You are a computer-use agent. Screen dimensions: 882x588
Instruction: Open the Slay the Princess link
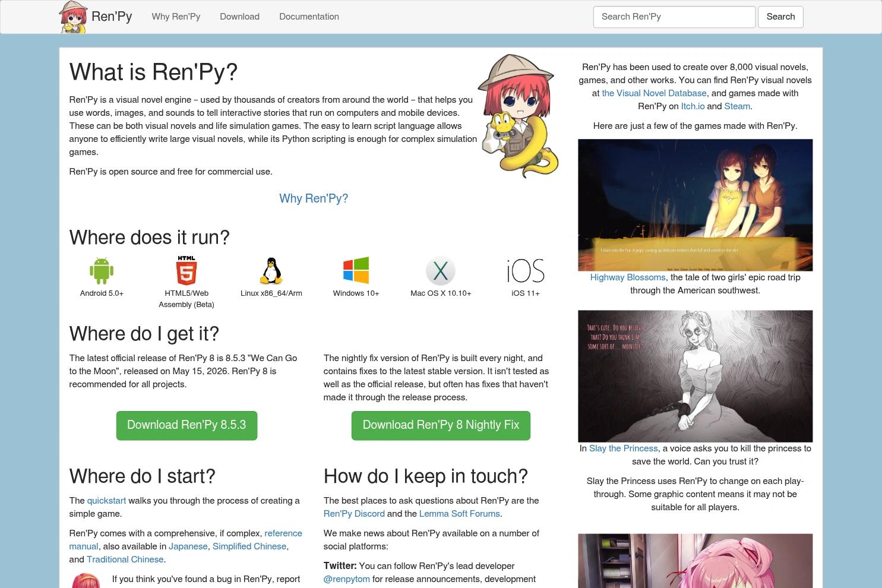623,448
